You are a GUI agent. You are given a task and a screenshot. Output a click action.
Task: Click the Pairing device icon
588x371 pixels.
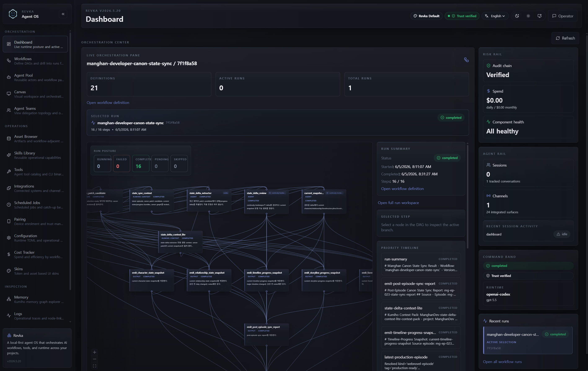tap(9, 221)
